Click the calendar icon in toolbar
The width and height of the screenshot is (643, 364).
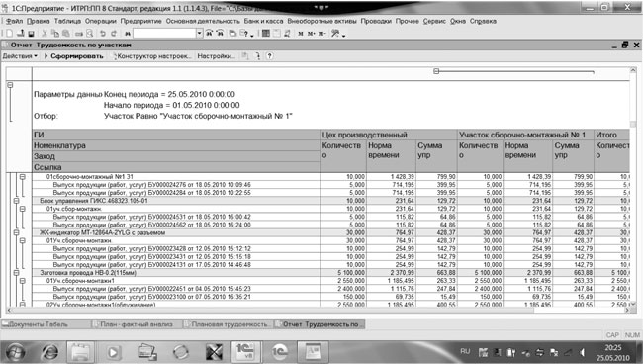click(277, 34)
